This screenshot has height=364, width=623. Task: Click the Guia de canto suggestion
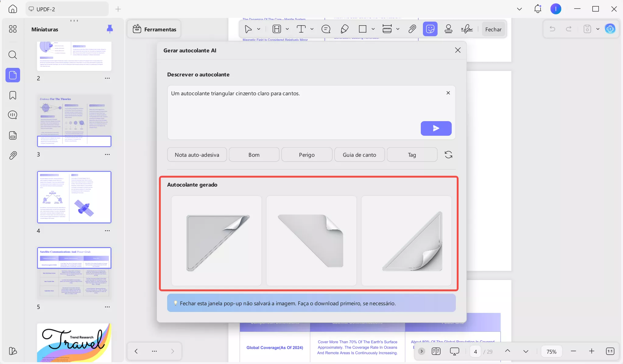pyautogui.click(x=359, y=155)
